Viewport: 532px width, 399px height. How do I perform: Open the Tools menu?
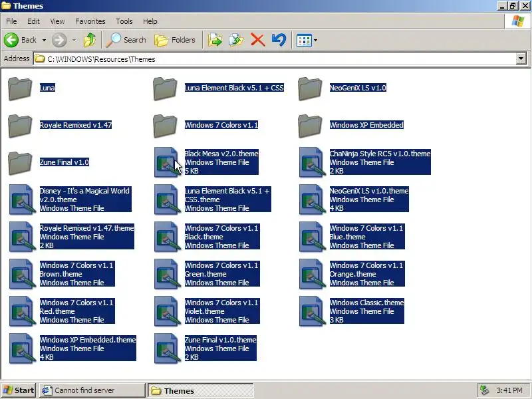pos(124,21)
